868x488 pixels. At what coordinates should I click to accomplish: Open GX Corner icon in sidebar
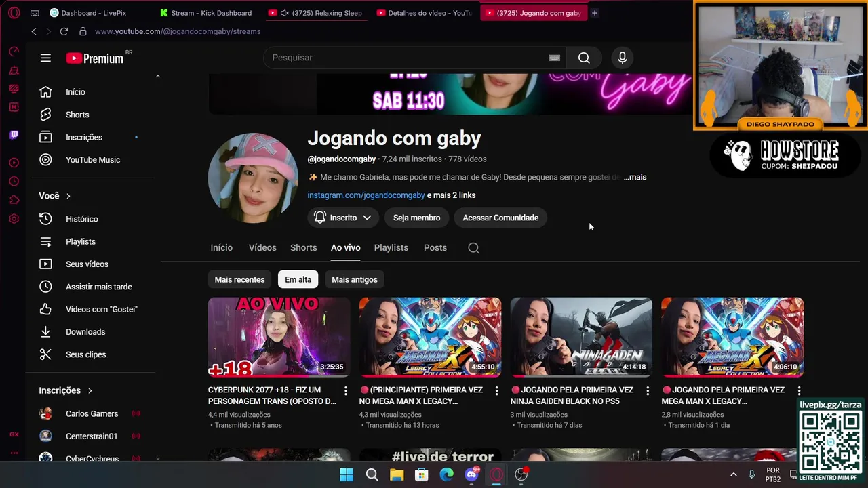click(14, 434)
